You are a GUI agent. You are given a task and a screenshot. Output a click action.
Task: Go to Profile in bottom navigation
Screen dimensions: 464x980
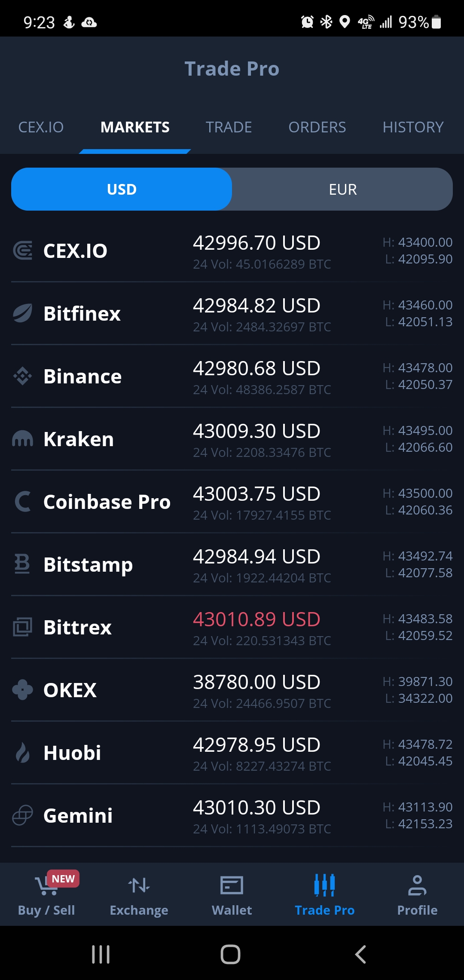(417, 894)
